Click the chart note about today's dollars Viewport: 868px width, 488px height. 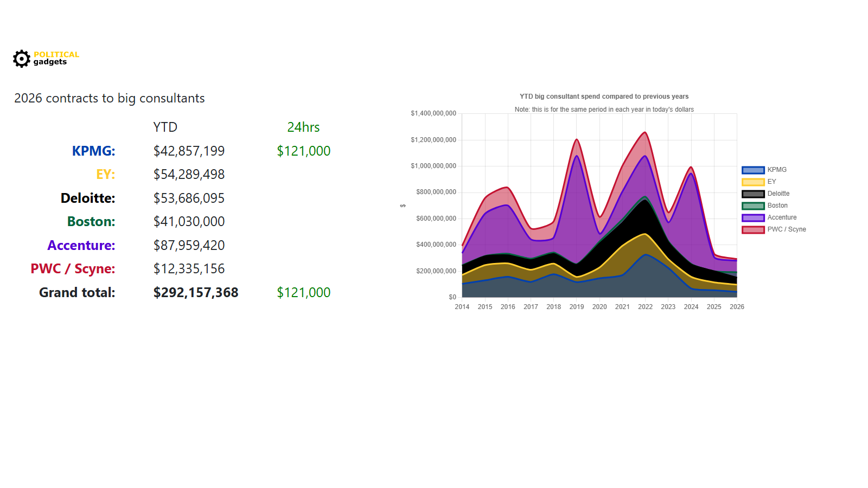pos(604,110)
